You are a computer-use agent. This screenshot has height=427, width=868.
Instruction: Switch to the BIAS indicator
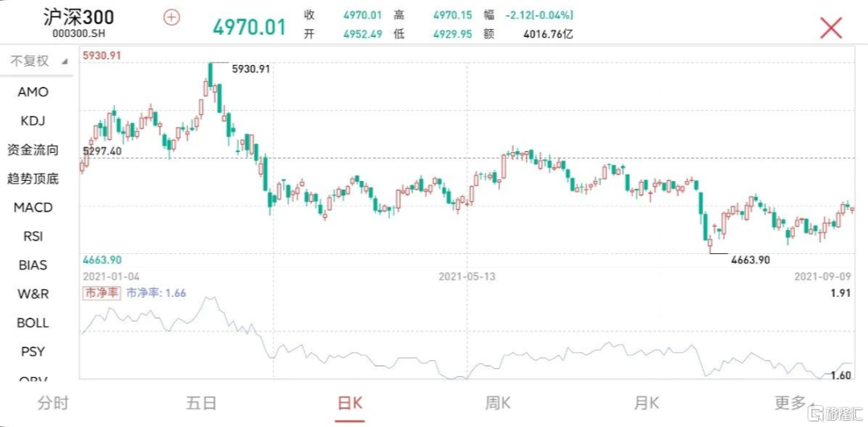(x=33, y=265)
